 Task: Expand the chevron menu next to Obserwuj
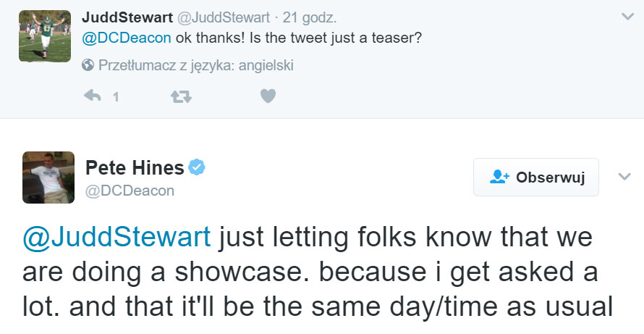click(624, 176)
